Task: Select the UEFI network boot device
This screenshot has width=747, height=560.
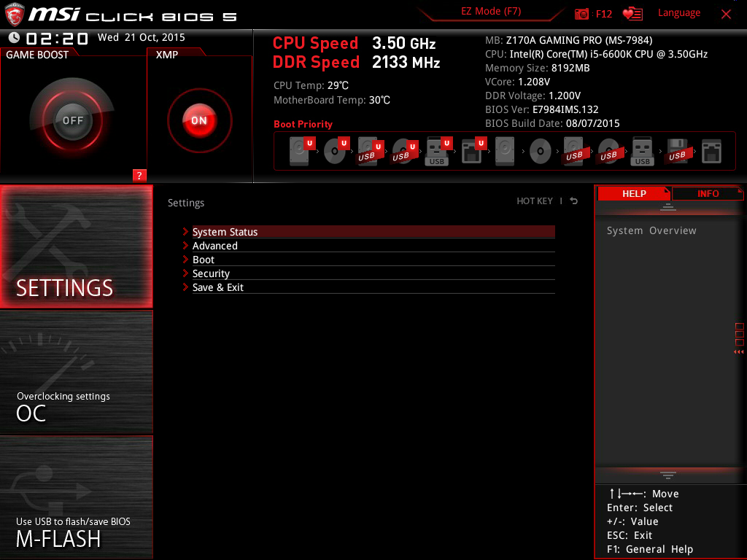Action: point(473,151)
